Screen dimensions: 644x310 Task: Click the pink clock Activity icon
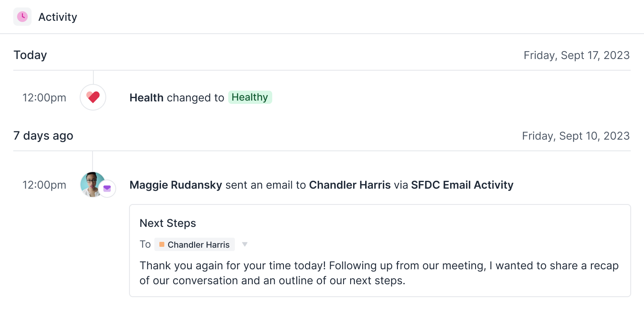point(22,17)
